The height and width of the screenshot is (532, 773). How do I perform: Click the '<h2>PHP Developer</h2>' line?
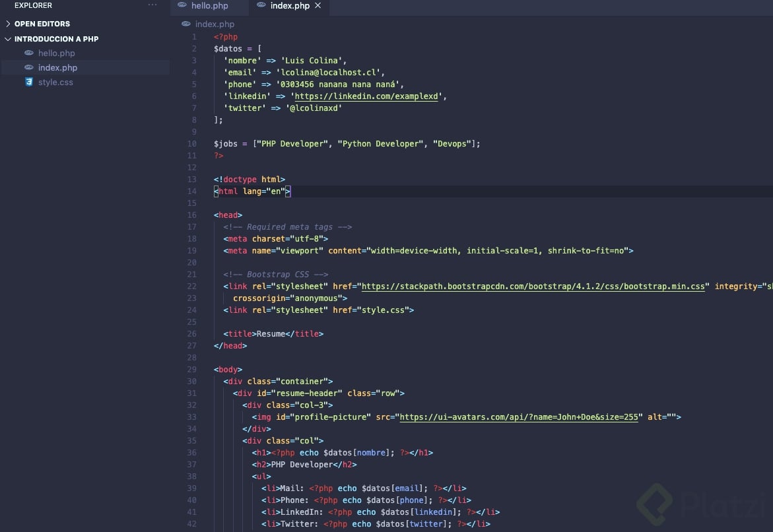(304, 465)
